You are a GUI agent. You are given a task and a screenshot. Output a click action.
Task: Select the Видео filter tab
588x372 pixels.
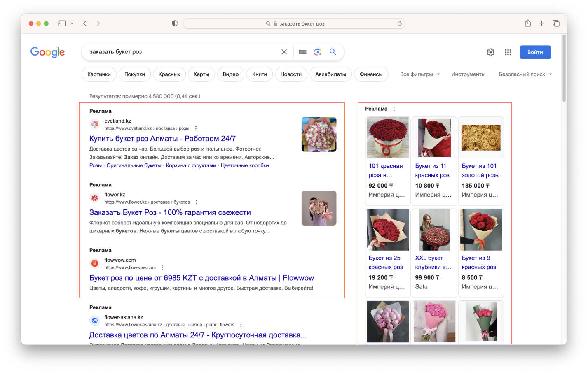[231, 74]
